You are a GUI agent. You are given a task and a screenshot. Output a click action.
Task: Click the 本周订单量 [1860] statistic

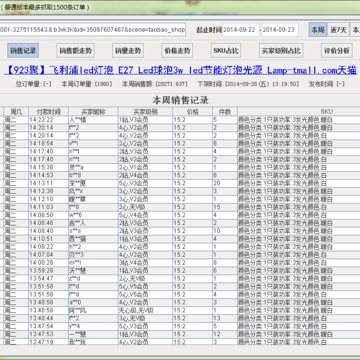click(x=87, y=84)
